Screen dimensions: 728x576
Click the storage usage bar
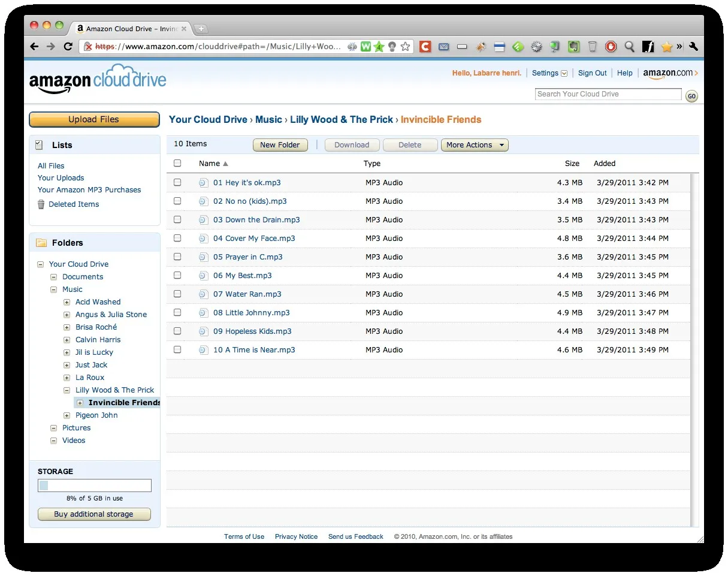95,485
